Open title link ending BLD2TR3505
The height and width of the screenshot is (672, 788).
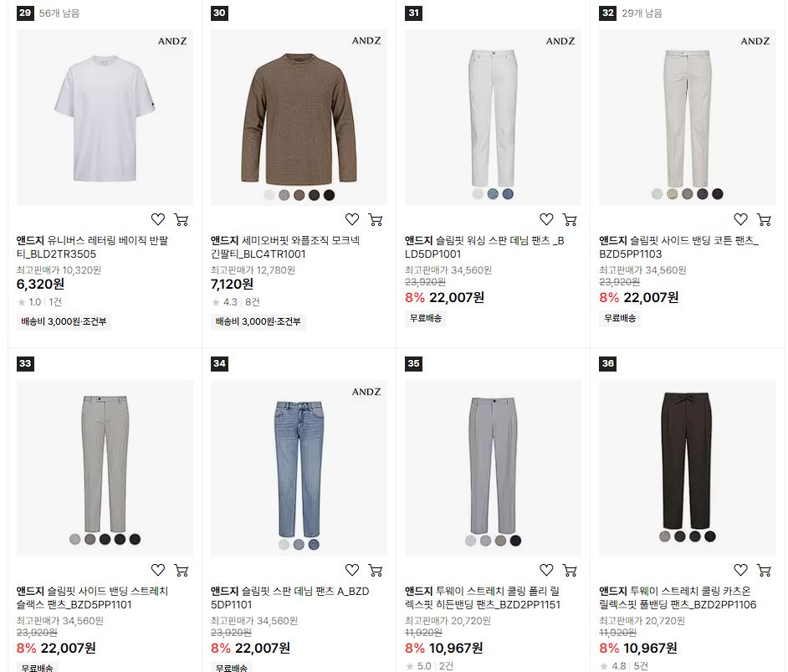[x=93, y=247]
